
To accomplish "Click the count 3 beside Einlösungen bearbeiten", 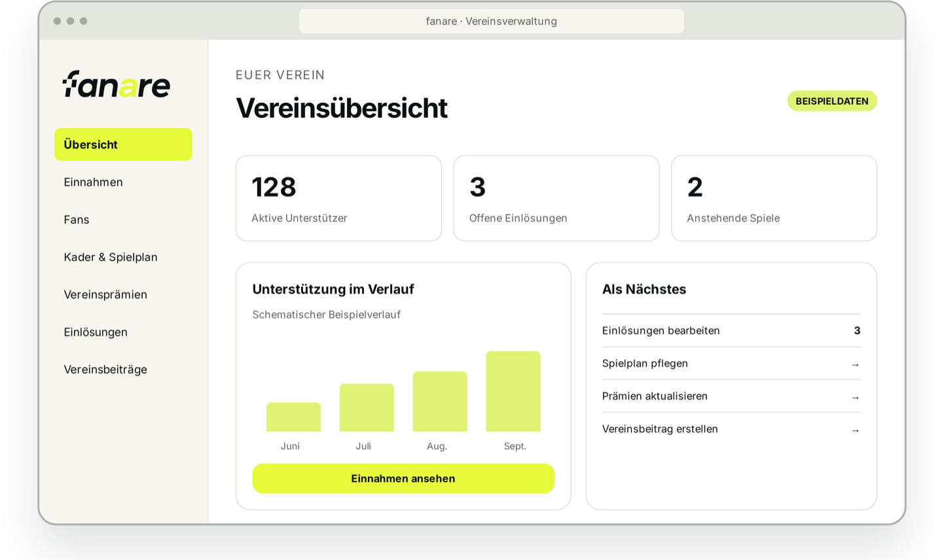I will tap(857, 330).
